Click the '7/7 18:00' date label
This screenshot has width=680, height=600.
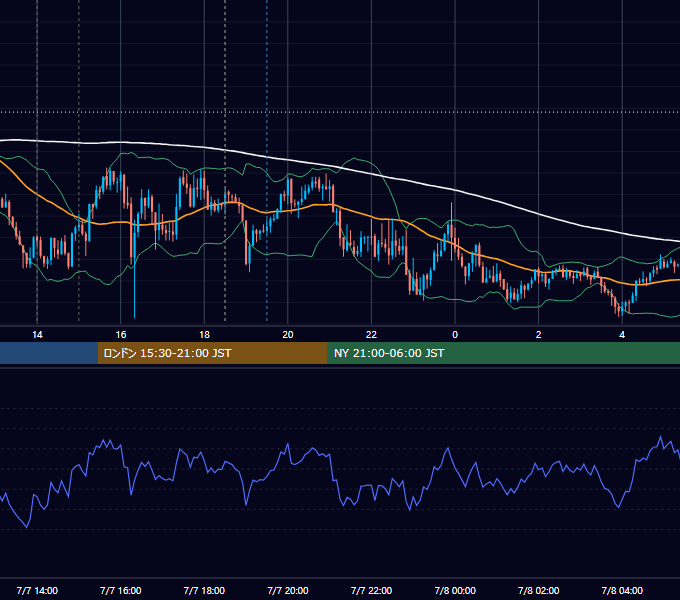[x=204, y=590]
